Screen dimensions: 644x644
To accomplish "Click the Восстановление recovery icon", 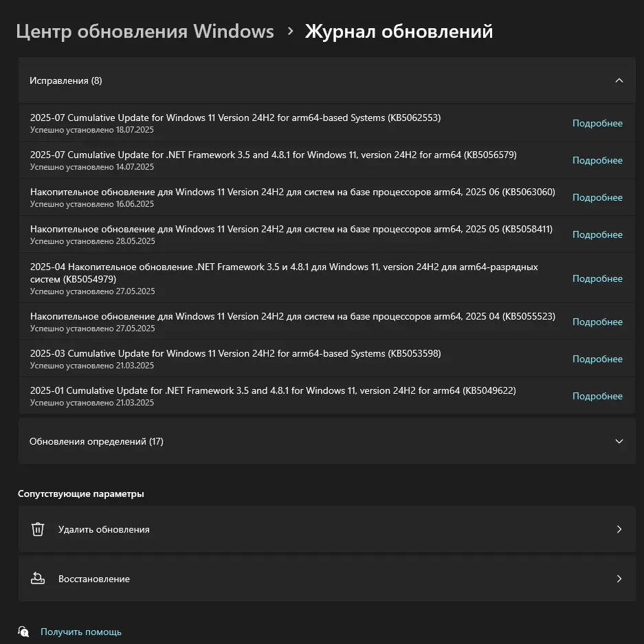I will tap(38, 579).
